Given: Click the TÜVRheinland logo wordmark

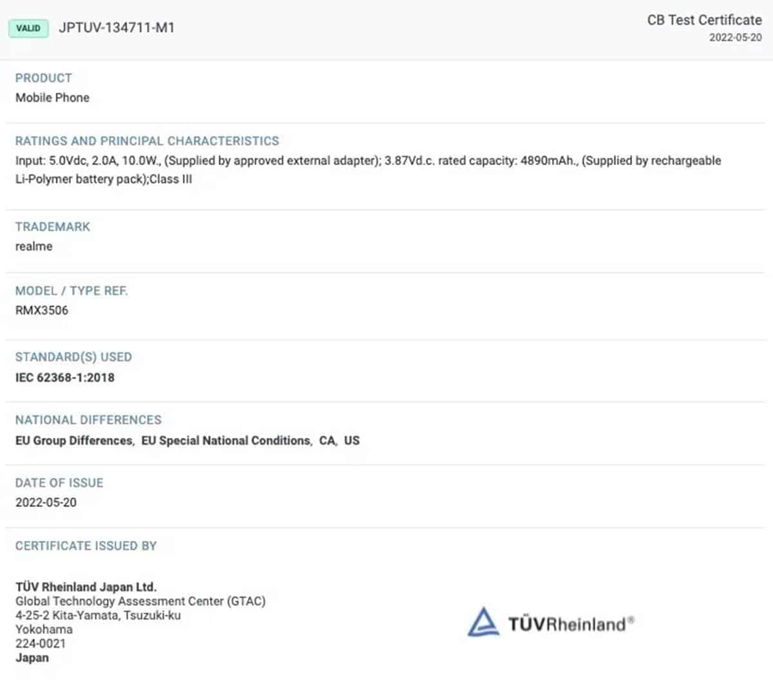Looking at the screenshot, I should pos(571,624).
